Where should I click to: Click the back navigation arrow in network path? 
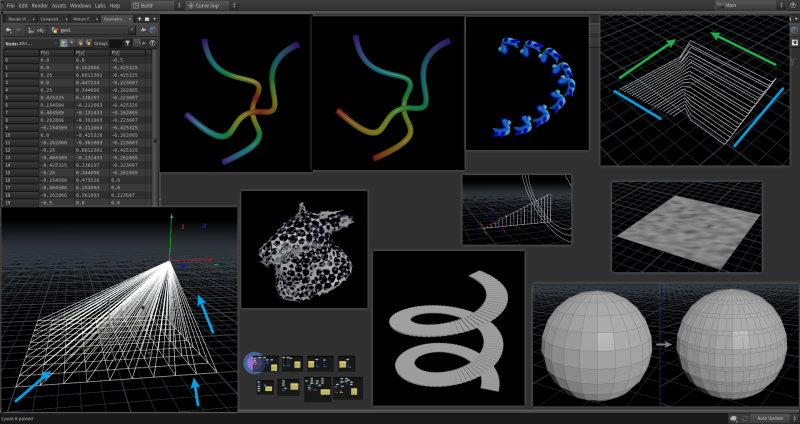pyautogui.click(x=7, y=30)
